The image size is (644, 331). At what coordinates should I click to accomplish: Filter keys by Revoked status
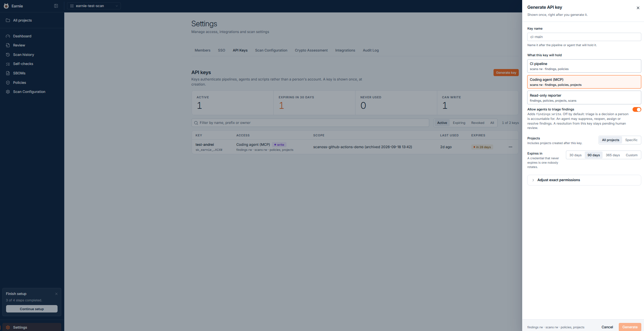(478, 123)
